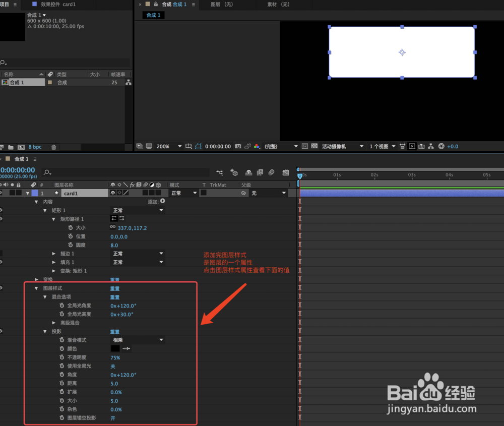The image size is (504, 426).
Task: Open the timeline 合成 1 panel menu
Action: point(35,159)
